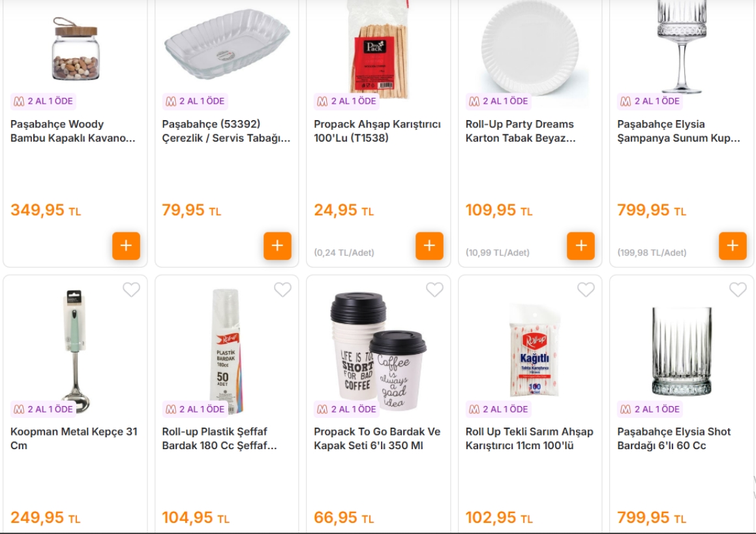View the shot glass product image
756x534 pixels.
coord(682,352)
